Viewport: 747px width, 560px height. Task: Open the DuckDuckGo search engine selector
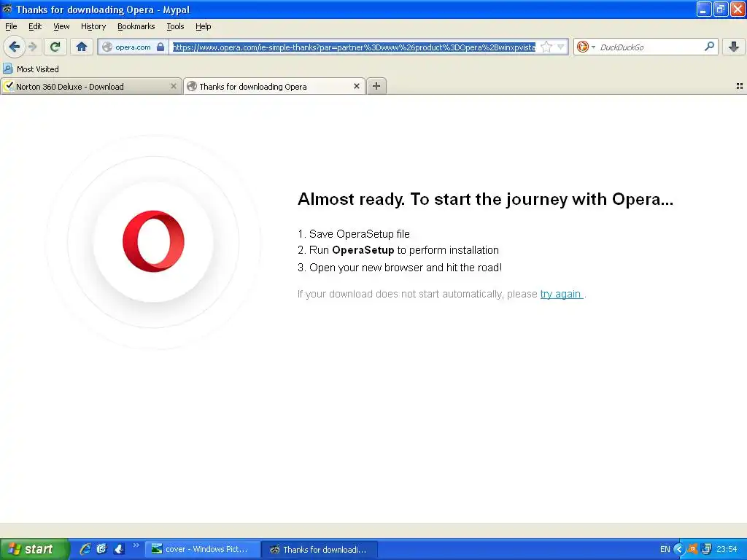coord(586,47)
